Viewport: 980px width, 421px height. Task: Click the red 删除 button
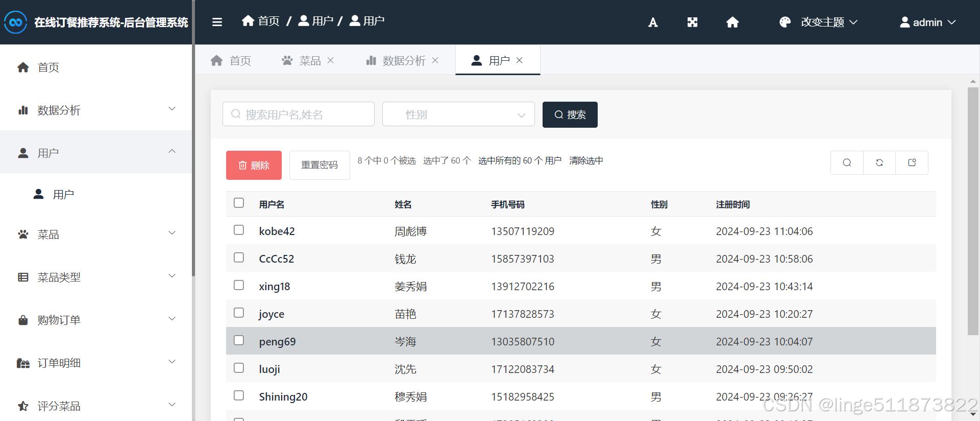point(254,165)
